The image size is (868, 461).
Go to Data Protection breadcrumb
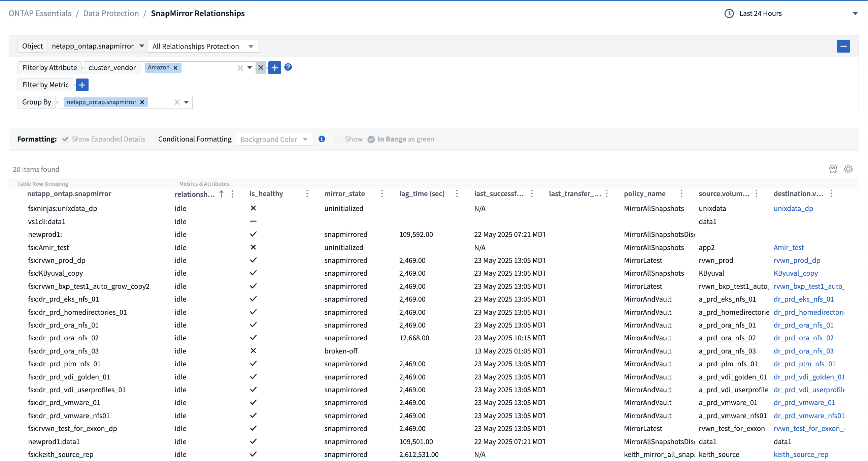[x=111, y=13]
